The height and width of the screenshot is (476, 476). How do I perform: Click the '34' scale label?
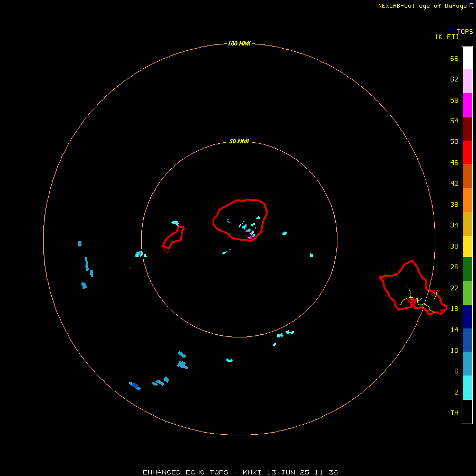pyautogui.click(x=454, y=225)
